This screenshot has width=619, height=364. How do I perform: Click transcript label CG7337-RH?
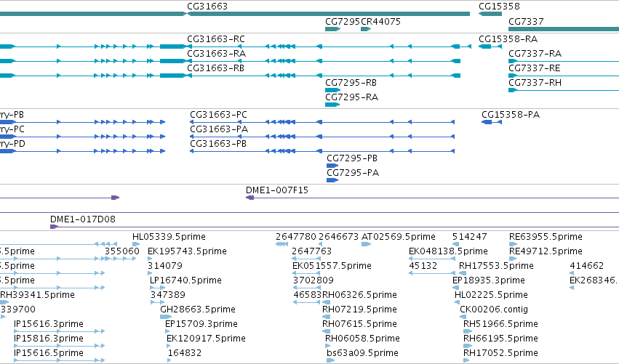535,83
